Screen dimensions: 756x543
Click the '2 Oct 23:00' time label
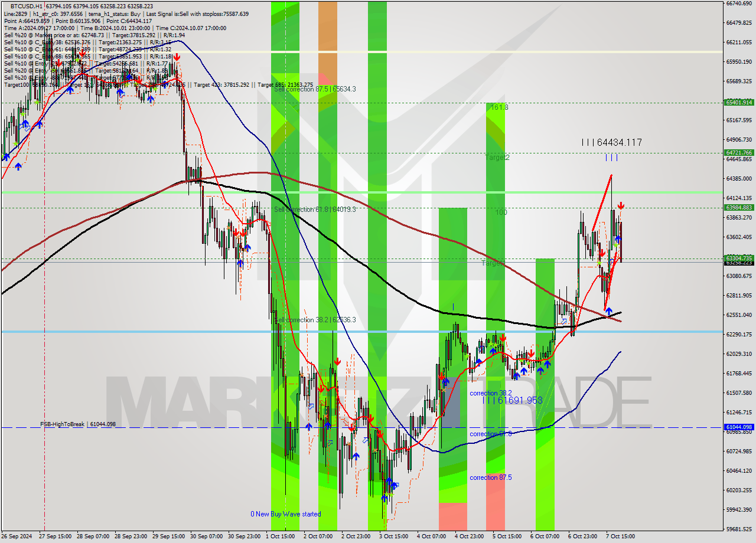tap(356, 537)
